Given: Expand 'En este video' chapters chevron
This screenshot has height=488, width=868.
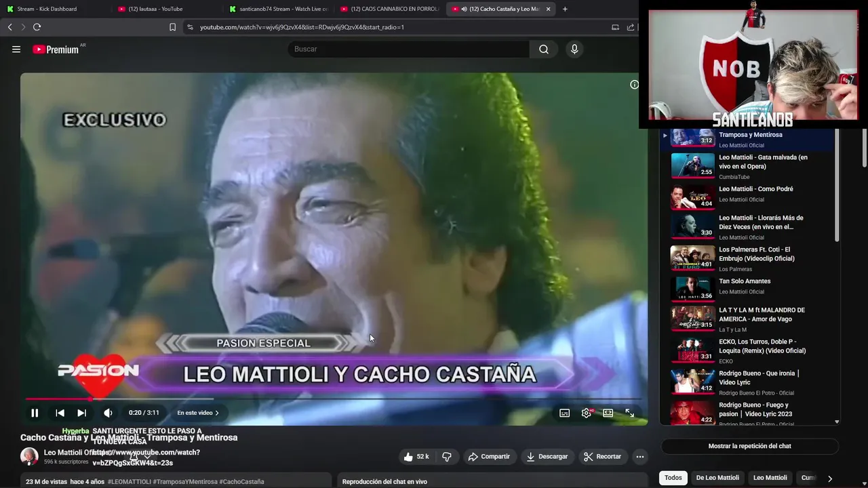Looking at the screenshot, I should click(217, 413).
